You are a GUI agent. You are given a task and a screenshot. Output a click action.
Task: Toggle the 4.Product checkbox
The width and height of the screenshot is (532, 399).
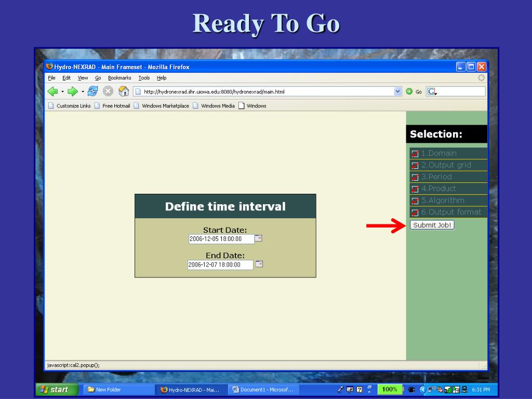[x=415, y=189]
